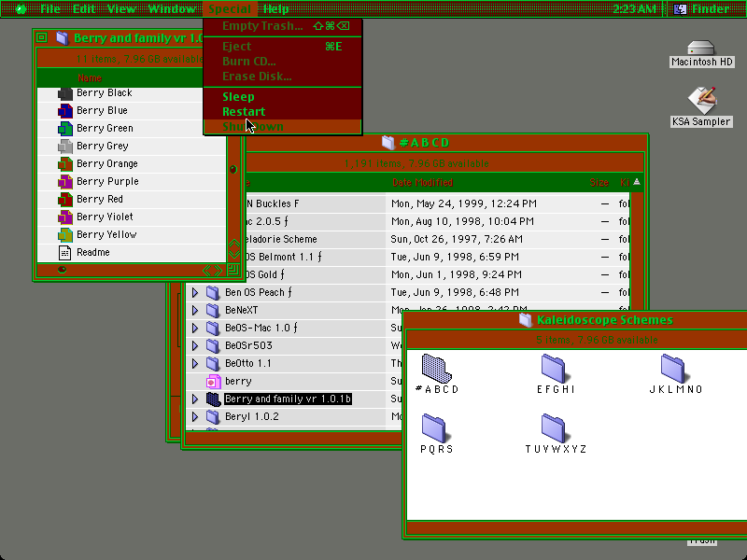Choose Restart from the Special menu
Screen dimensions: 747x560
[283, 112]
